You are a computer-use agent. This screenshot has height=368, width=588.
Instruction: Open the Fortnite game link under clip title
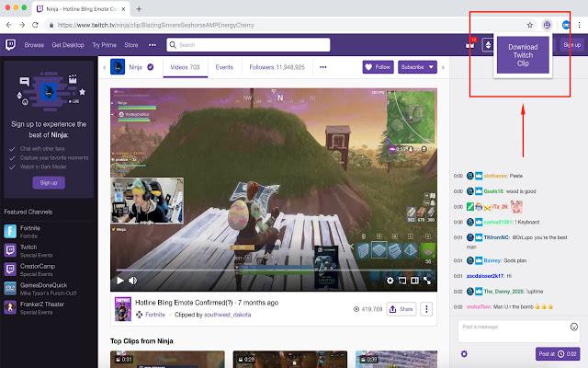click(155, 315)
